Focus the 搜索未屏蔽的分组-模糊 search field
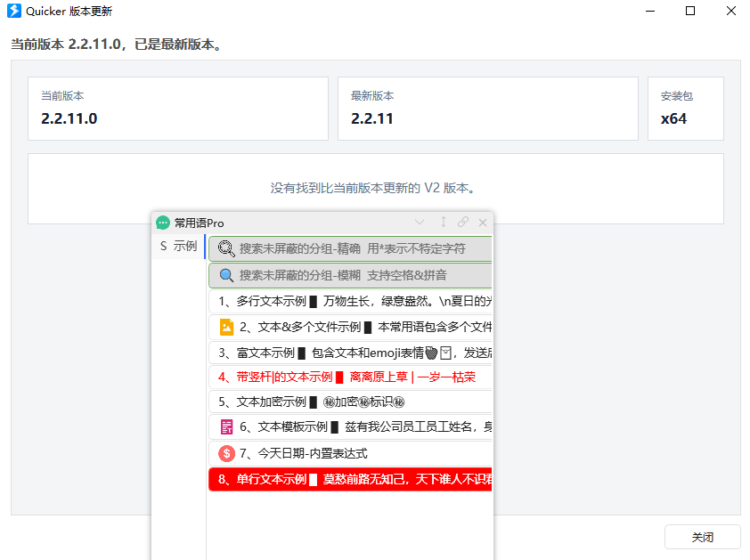Image resolution: width=750 pixels, height=560 pixels. click(x=350, y=275)
